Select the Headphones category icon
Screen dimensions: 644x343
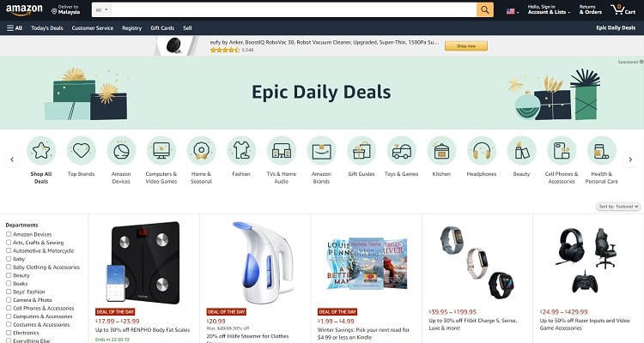click(482, 151)
